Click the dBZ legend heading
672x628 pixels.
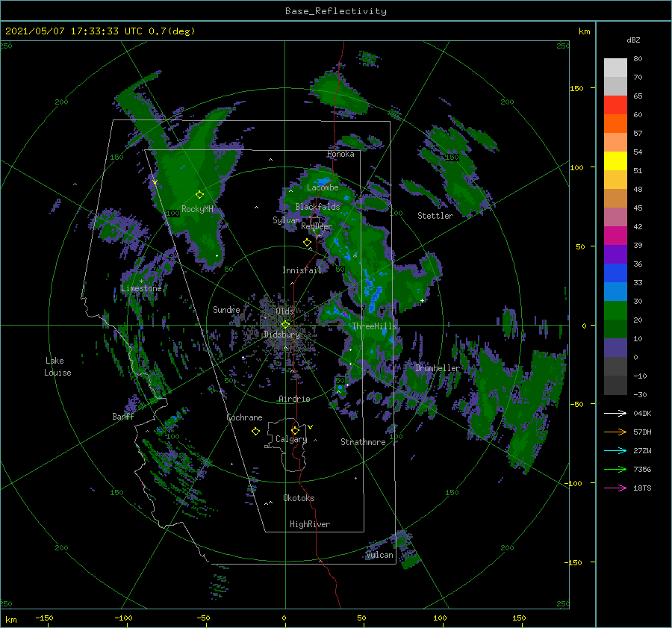coord(633,40)
